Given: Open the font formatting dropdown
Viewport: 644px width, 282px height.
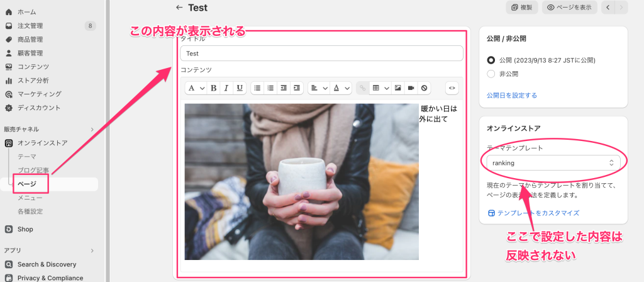Looking at the screenshot, I should click(x=196, y=88).
